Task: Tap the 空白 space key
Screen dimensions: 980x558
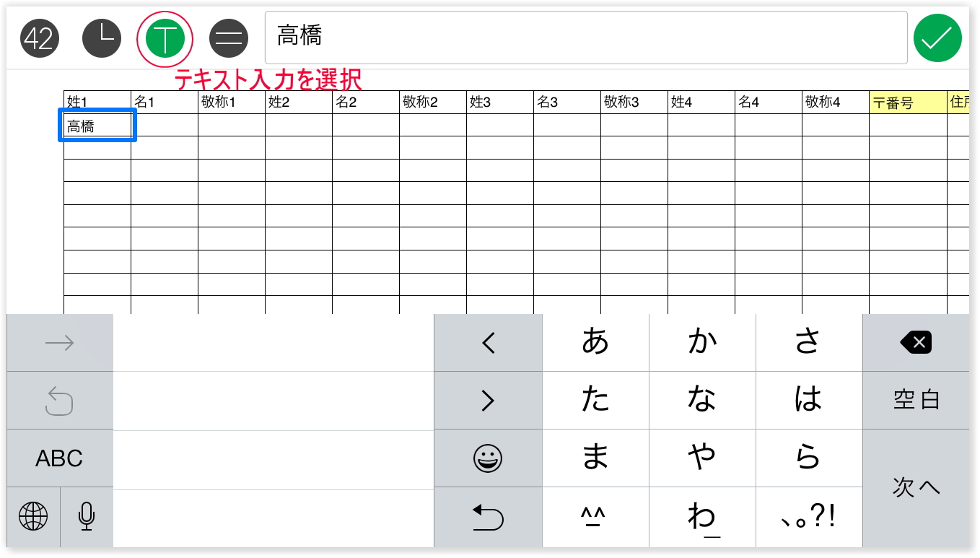Action: tap(916, 401)
